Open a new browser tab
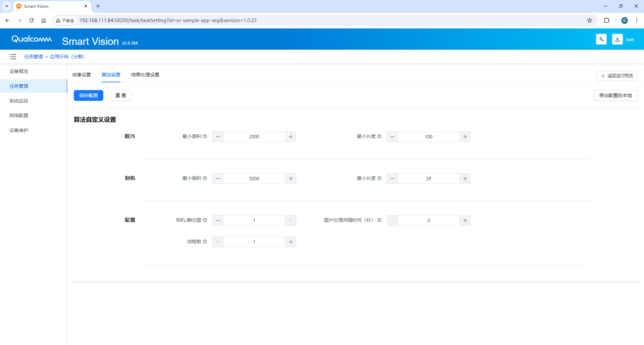This screenshot has width=644, height=345. click(x=98, y=6)
